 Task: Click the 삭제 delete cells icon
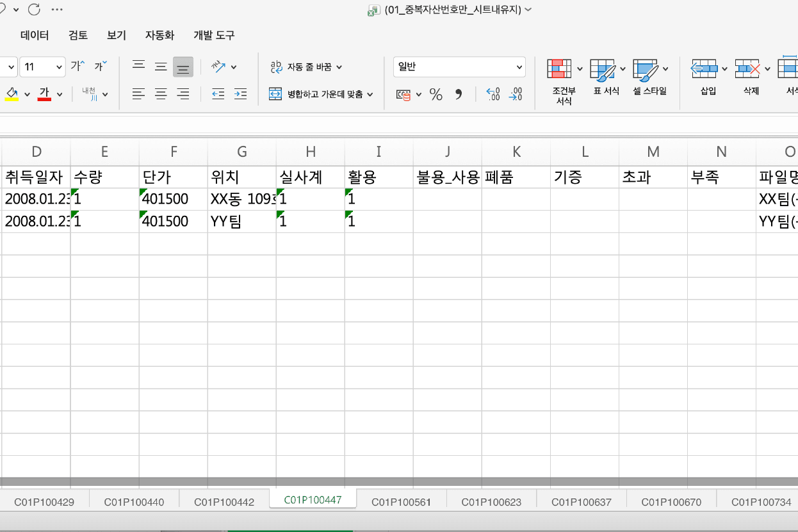click(747, 68)
